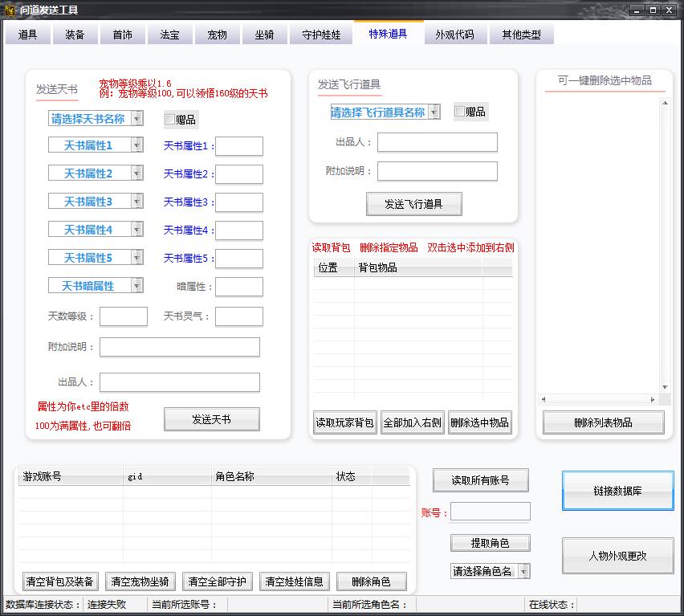The width and height of the screenshot is (684, 616).
Task: Open the 外观代码 tab
Action: [x=454, y=35]
